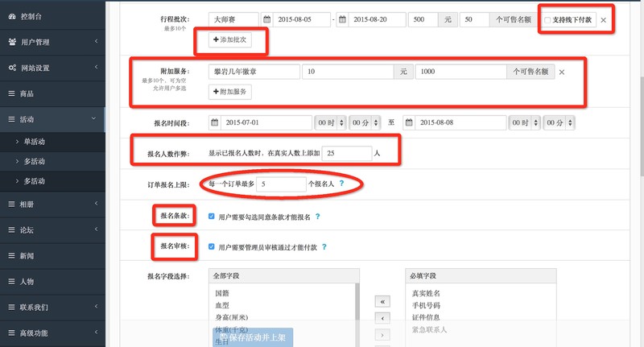Open the signup end minute dropdown
This screenshot has width=644, height=347.
(558, 123)
